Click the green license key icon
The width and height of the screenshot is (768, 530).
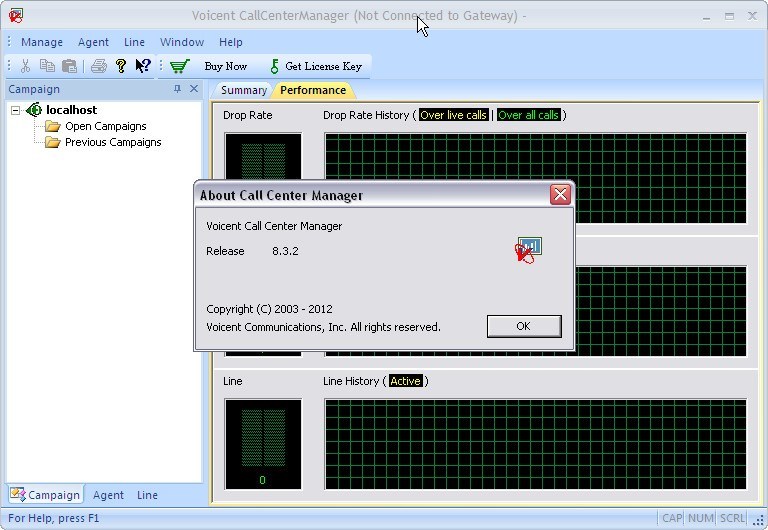click(274, 66)
